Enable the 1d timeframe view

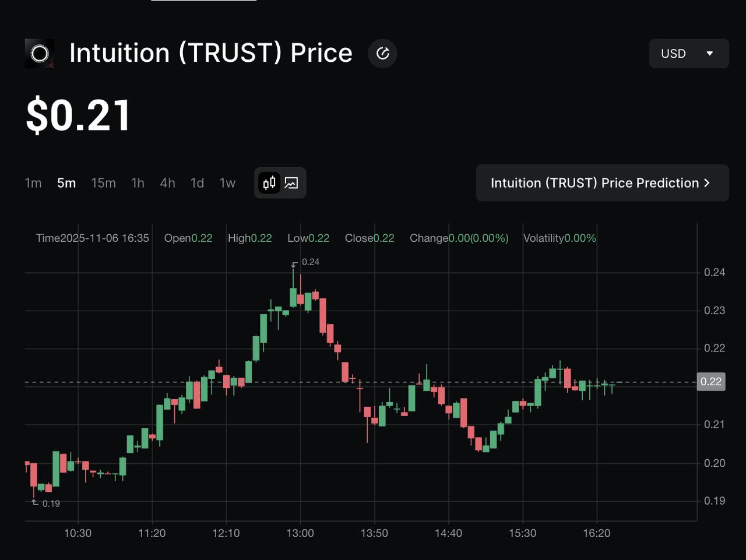(197, 182)
